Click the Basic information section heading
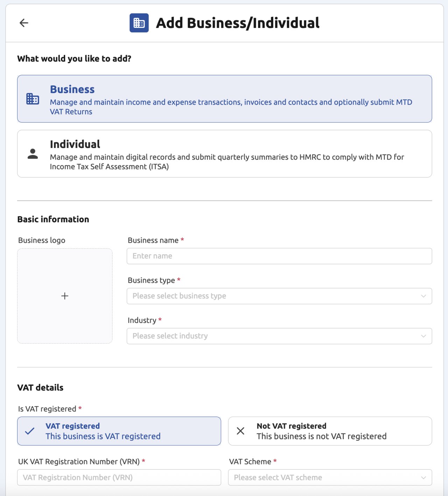Screen dimensions: 448x496 pos(53,219)
